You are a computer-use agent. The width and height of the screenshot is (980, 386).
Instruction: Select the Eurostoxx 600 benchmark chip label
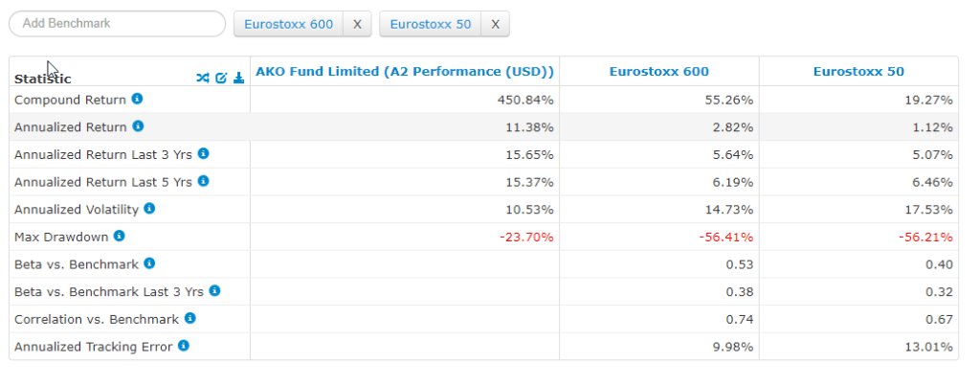[x=289, y=24]
